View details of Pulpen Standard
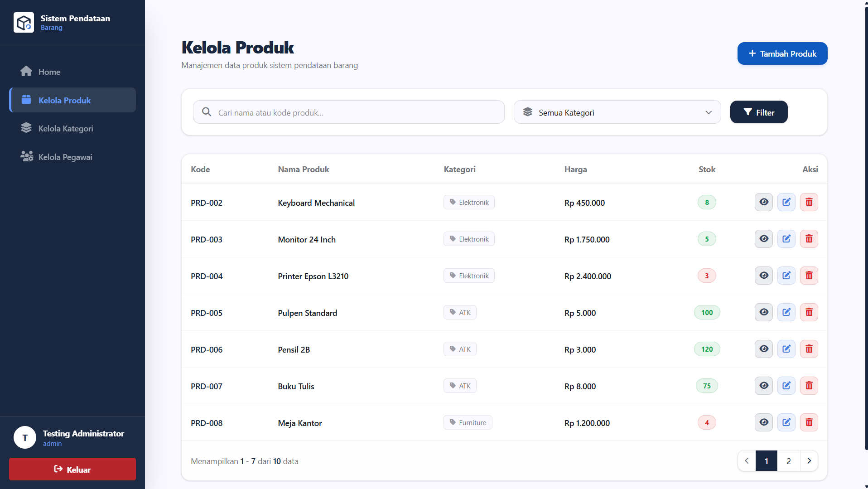This screenshot has height=489, width=868. (764, 312)
